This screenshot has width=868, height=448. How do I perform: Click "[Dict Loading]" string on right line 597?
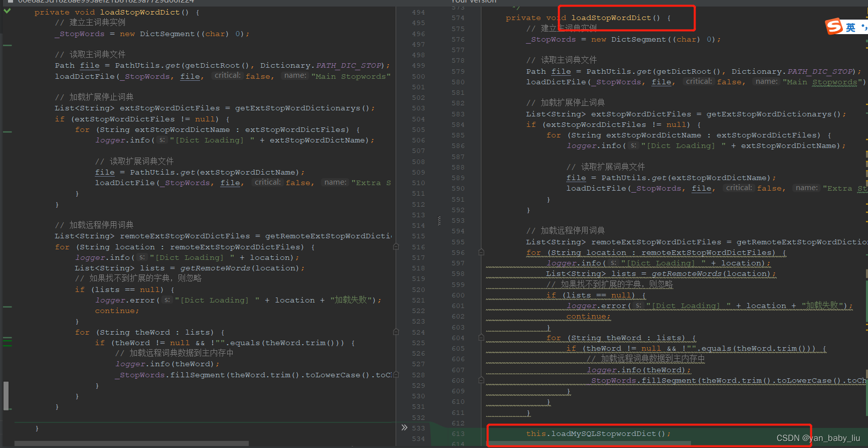click(x=663, y=263)
